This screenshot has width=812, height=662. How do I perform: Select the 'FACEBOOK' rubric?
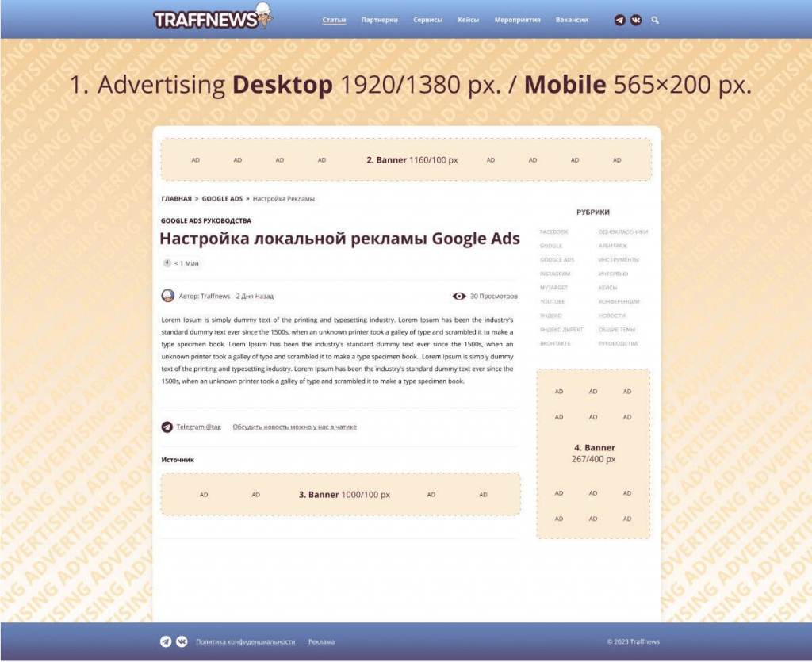554,232
